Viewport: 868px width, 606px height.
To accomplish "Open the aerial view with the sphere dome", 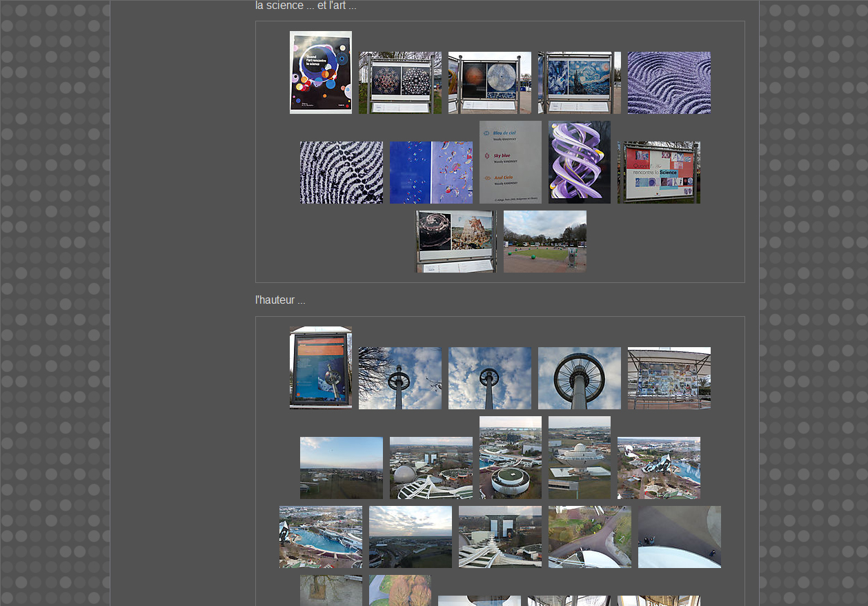I will point(431,468).
